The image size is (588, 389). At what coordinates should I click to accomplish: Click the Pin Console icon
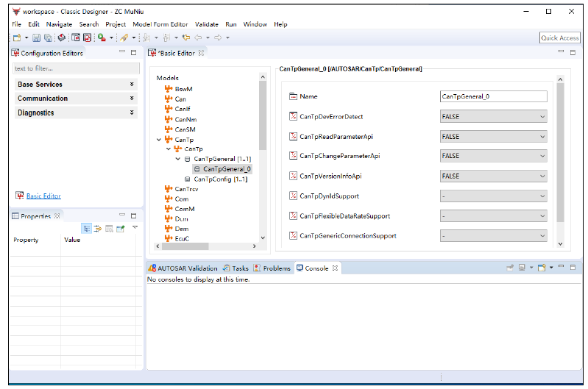(x=510, y=268)
